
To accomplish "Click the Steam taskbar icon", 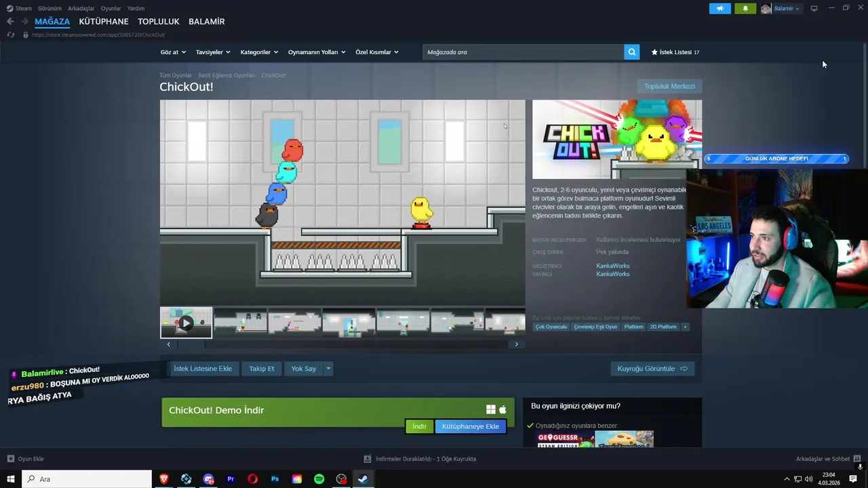I will (x=363, y=479).
